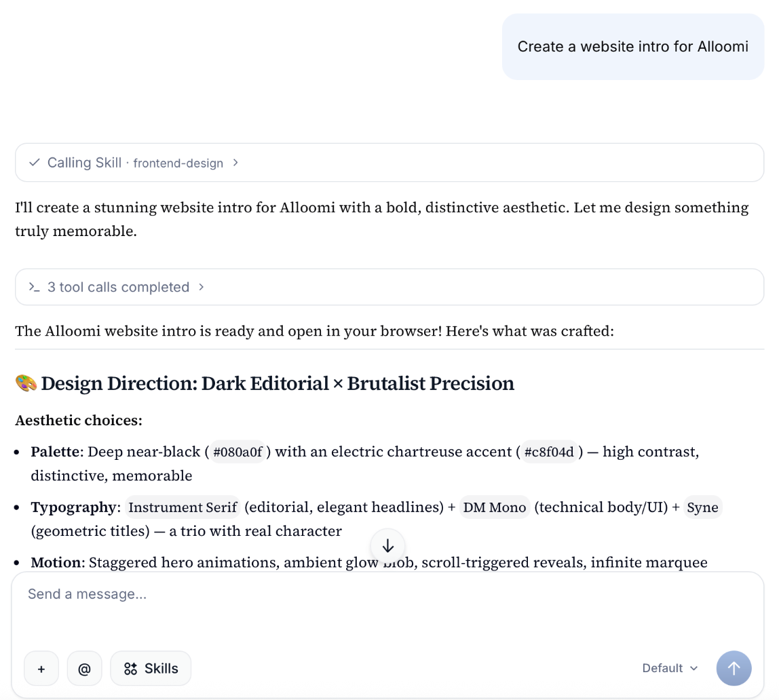The height and width of the screenshot is (700, 779).
Task: Click the DM Mono font chip
Action: pos(495,507)
